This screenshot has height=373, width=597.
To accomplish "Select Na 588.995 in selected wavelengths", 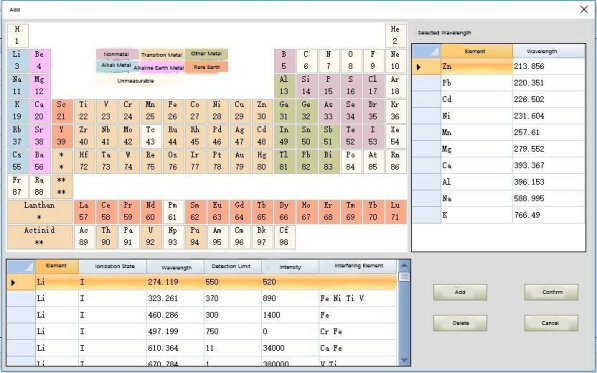I will coord(498,199).
